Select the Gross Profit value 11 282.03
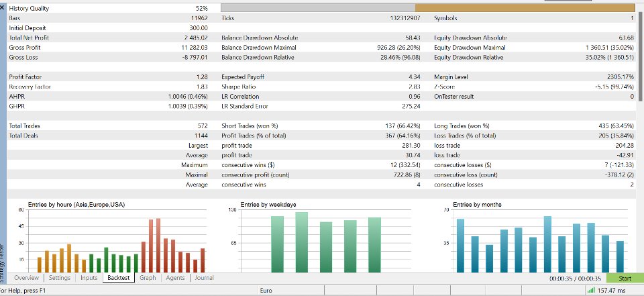The width and height of the screenshot is (644, 296). coord(195,48)
